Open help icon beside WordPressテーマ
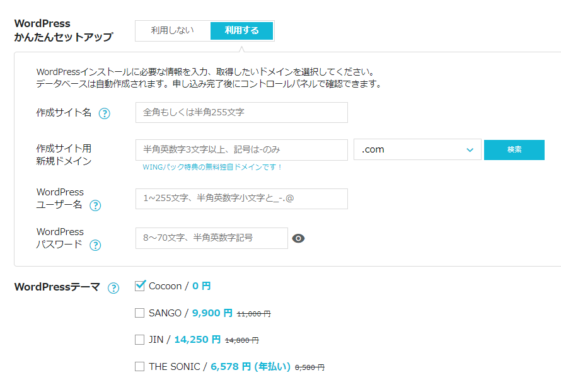 [x=113, y=287]
